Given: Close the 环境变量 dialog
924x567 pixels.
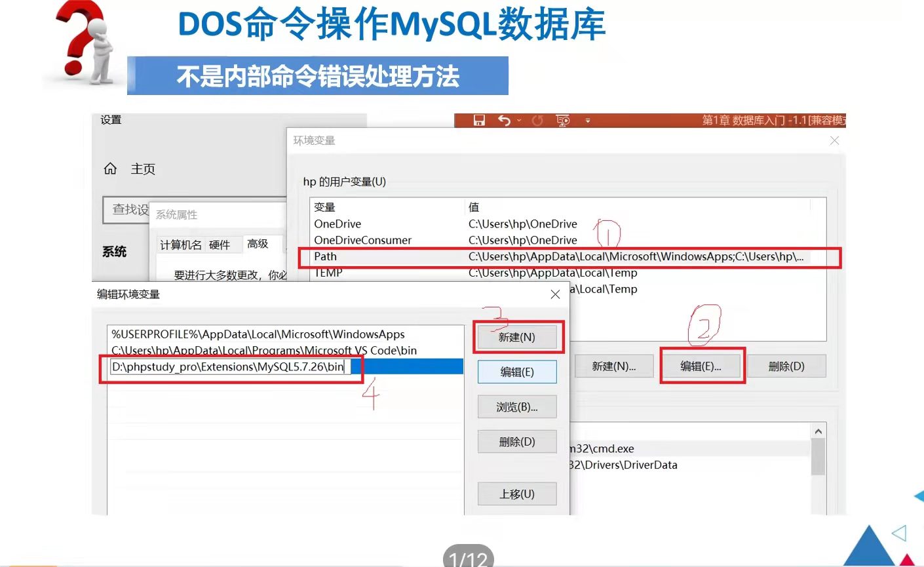Looking at the screenshot, I should point(834,140).
